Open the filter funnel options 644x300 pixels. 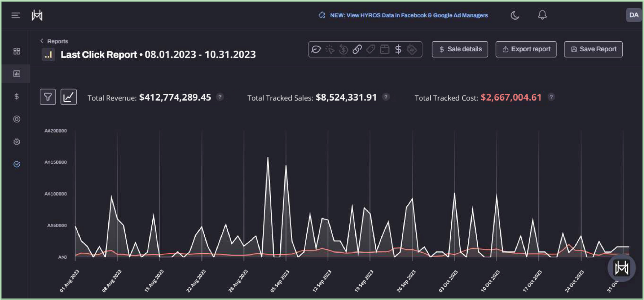point(48,97)
